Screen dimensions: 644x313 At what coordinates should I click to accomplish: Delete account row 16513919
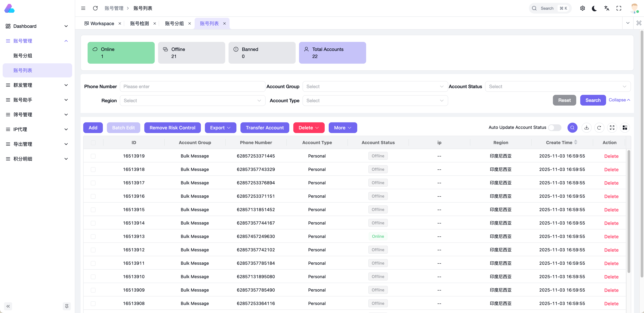coord(611,156)
